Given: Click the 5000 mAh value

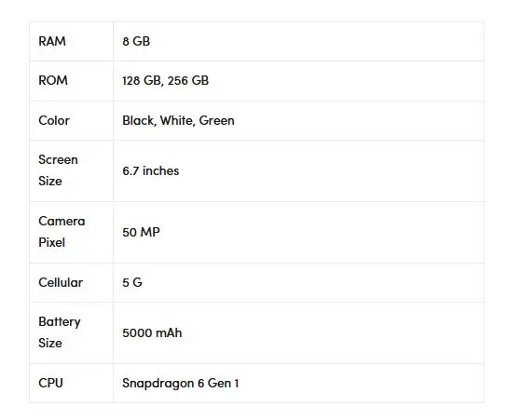Looking at the screenshot, I should [x=152, y=333].
